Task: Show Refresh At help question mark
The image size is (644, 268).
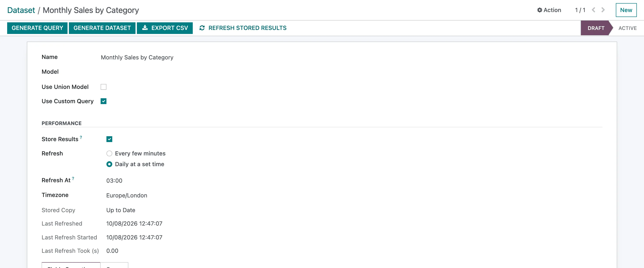Action: click(73, 178)
